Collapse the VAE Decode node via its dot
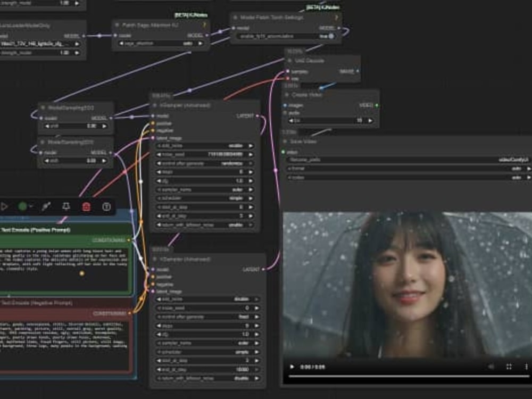Screen dimensions: 532x399 point(289,61)
